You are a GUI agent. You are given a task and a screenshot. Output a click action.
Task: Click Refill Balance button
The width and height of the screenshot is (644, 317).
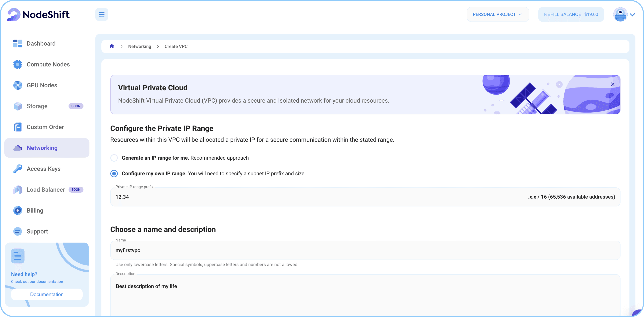point(571,14)
